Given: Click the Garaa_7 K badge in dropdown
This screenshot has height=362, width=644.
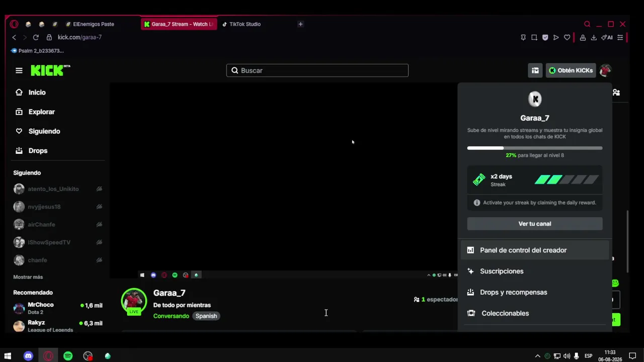Looking at the screenshot, I should [535, 99].
